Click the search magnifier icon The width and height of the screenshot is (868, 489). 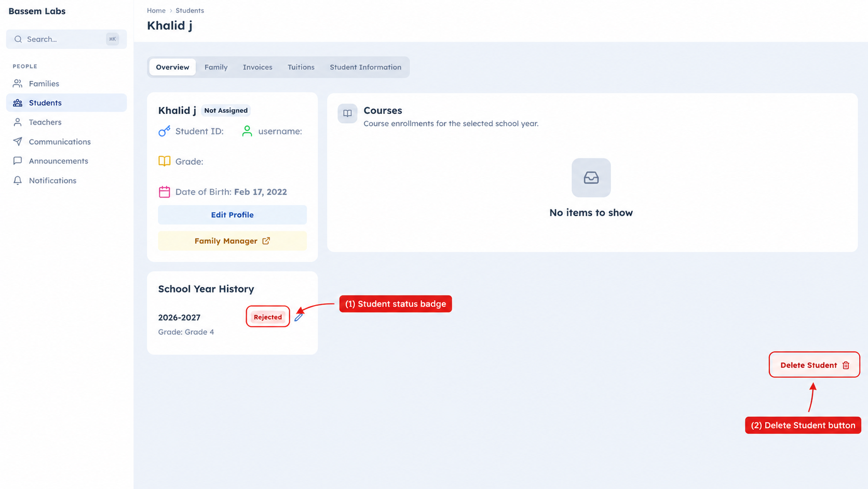(x=18, y=39)
